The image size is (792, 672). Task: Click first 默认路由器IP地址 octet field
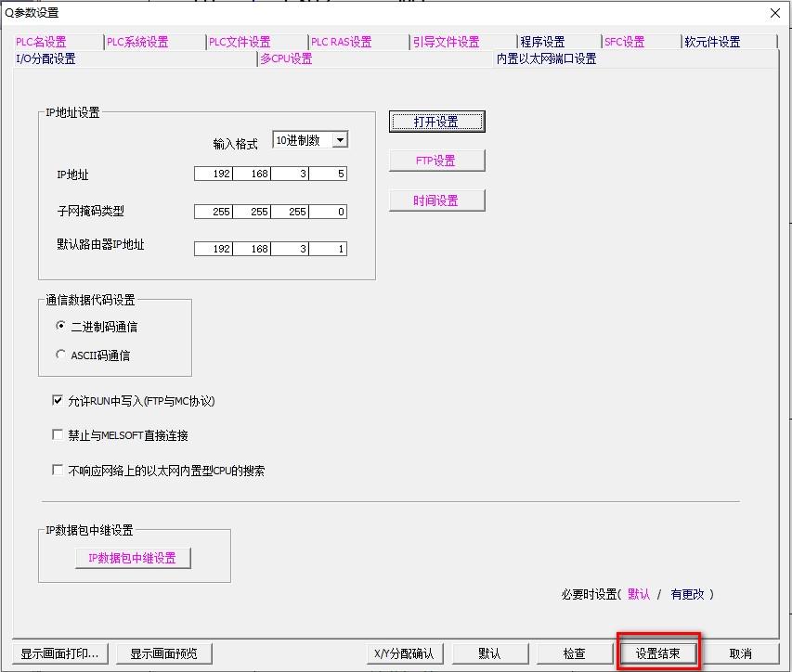click(214, 249)
